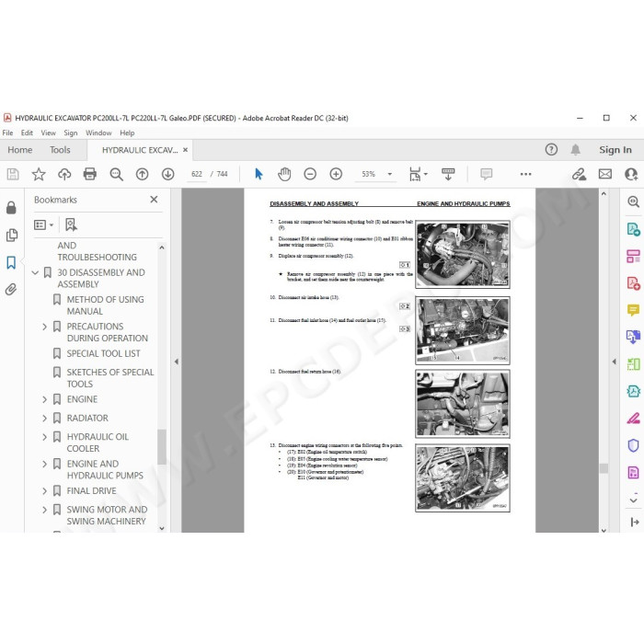Activate the hand pan tool
644x644 pixels.
(284, 174)
